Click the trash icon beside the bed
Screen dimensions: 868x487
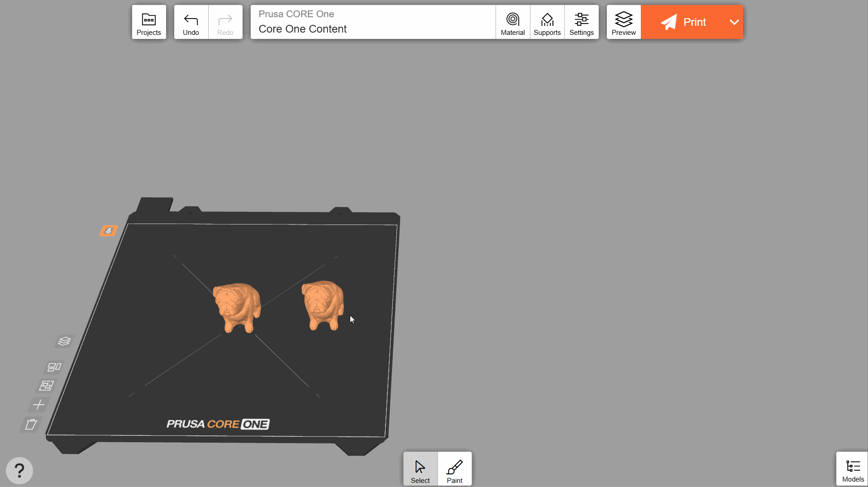pyautogui.click(x=31, y=425)
